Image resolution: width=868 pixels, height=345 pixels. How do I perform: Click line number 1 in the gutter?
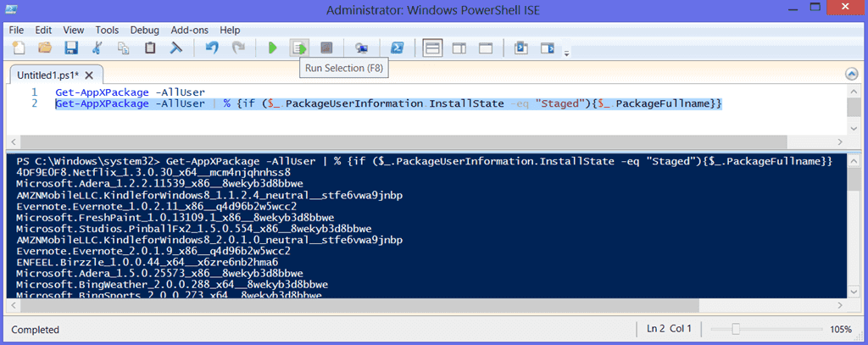pos(34,92)
